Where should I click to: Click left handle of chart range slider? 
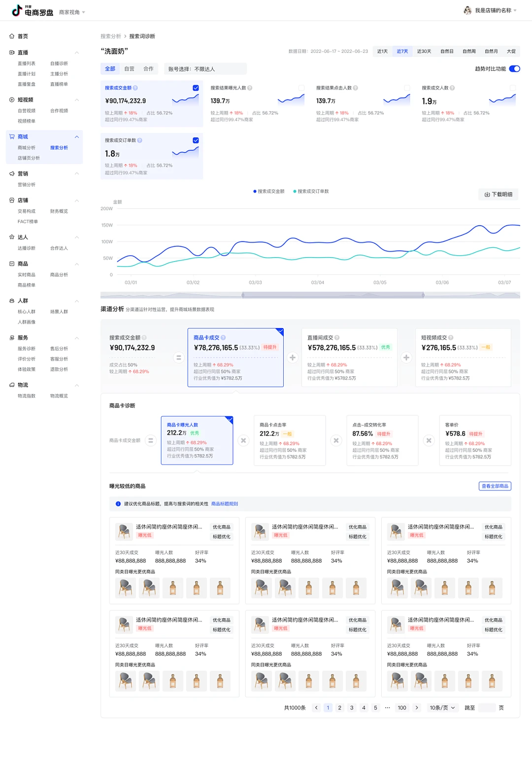click(243, 295)
